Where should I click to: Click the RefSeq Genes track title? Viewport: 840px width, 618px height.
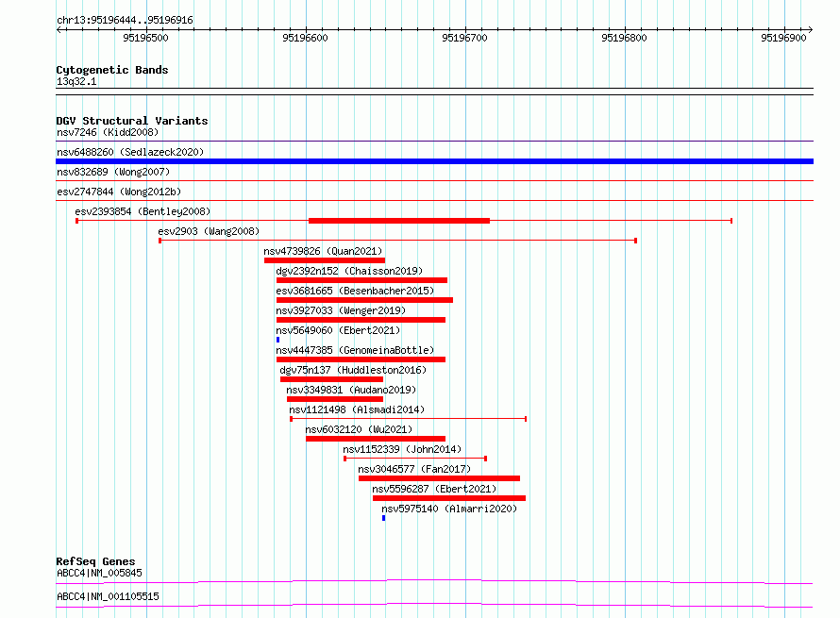pyautogui.click(x=96, y=561)
